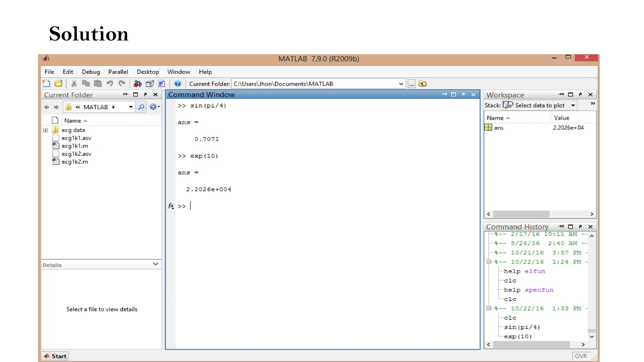Collapse the 10/22/16 1:24 PM history group
This screenshot has height=362, width=644.
[x=489, y=262]
